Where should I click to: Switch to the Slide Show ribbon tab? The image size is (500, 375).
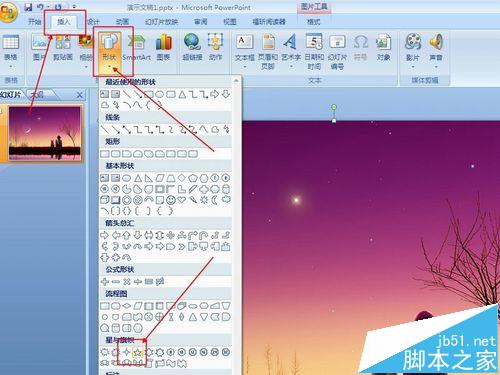coord(161,22)
